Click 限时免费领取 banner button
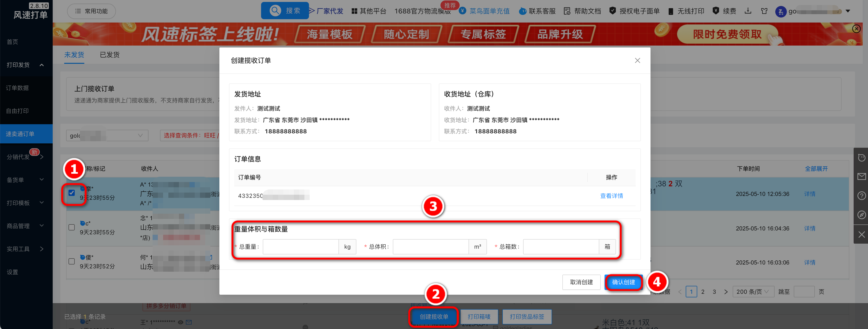This screenshot has height=329, width=868. point(727,34)
